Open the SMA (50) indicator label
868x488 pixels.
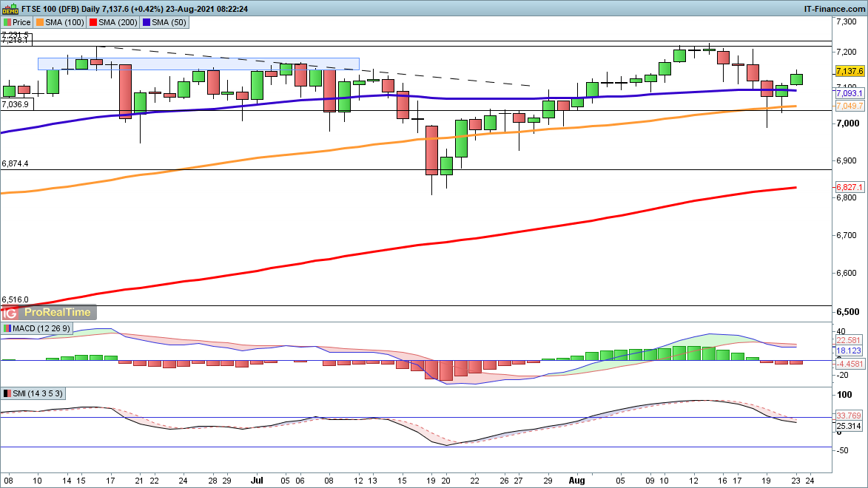coord(169,22)
